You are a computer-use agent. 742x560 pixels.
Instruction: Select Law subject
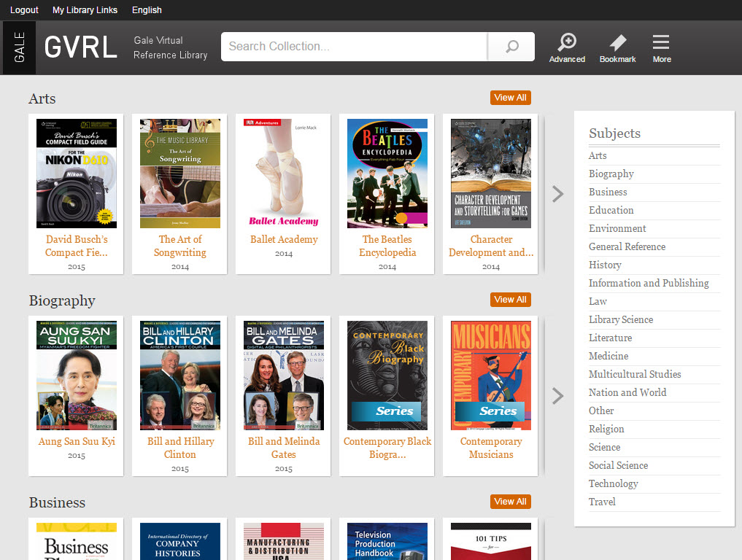coord(598,301)
